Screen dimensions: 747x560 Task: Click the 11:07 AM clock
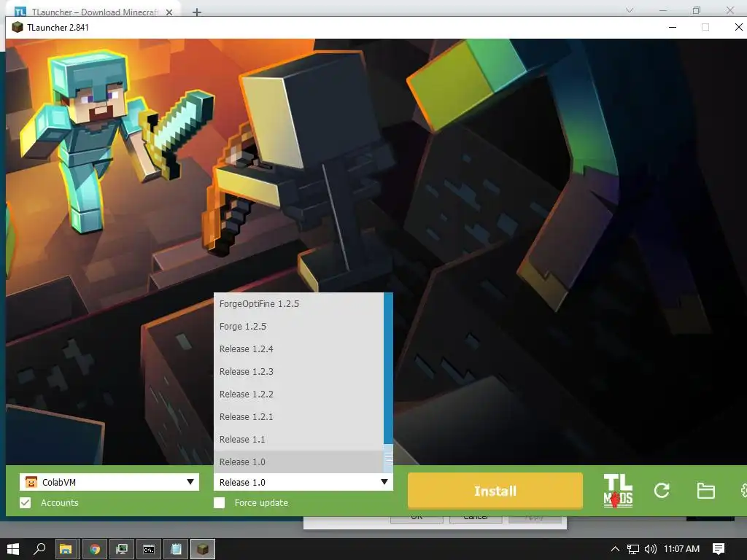click(682, 549)
